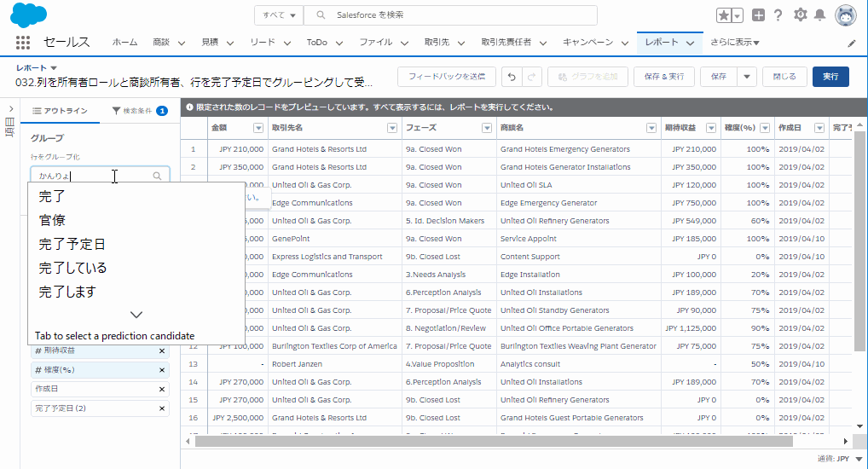This screenshot has height=469, width=868.
Task: Click the 保存 button
Action: tap(719, 77)
